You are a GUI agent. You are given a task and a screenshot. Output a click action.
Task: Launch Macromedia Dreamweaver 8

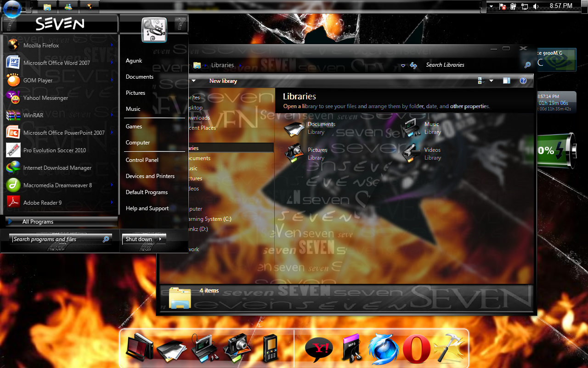coord(60,185)
